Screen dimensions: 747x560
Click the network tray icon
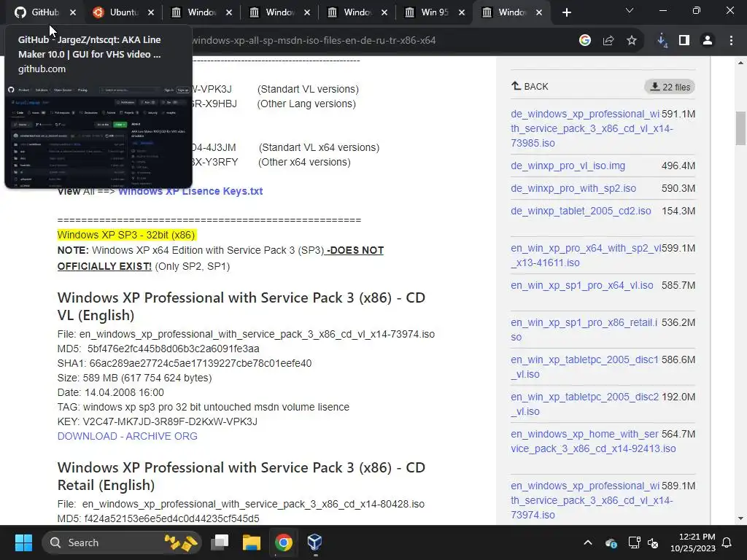coord(634,542)
